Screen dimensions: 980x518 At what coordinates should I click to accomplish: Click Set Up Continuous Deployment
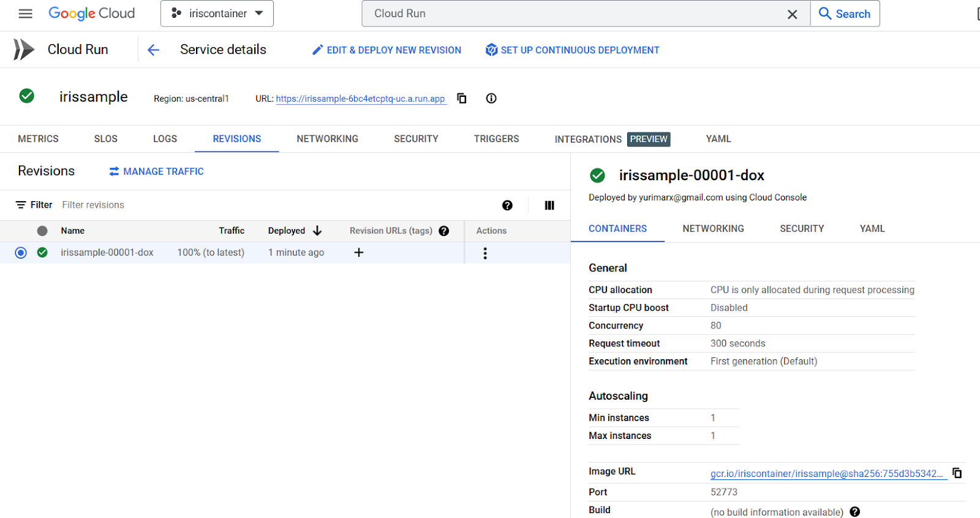[x=572, y=50]
